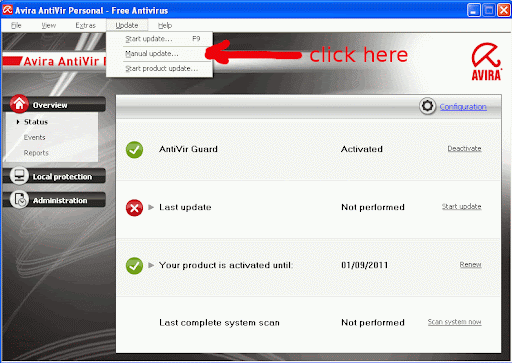
Task: Click the Start update link
Action: pyautogui.click(x=462, y=206)
